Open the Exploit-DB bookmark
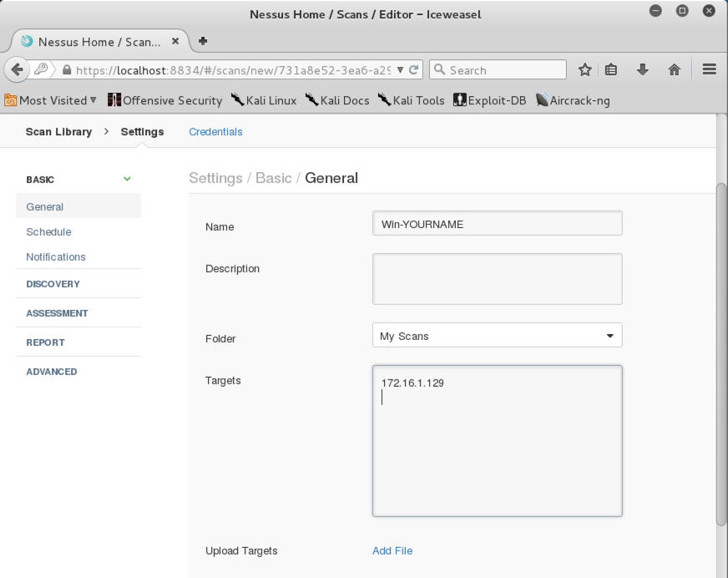Screen dimensions: 728x578 click(x=490, y=100)
